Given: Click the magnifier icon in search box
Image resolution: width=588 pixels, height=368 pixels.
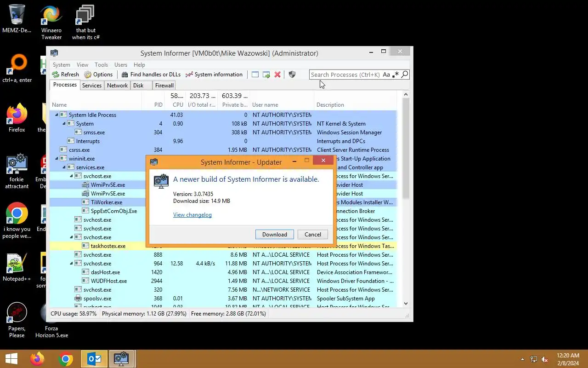Looking at the screenshot, I should (x=405, y=75).
